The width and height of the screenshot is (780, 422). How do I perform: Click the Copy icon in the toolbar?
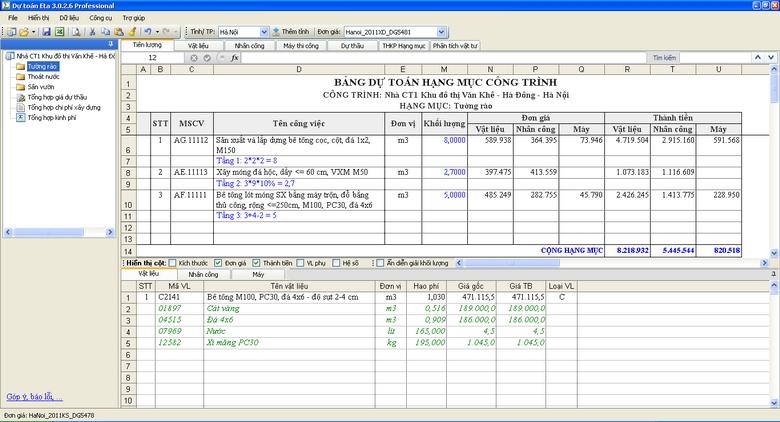pos(105,32)
